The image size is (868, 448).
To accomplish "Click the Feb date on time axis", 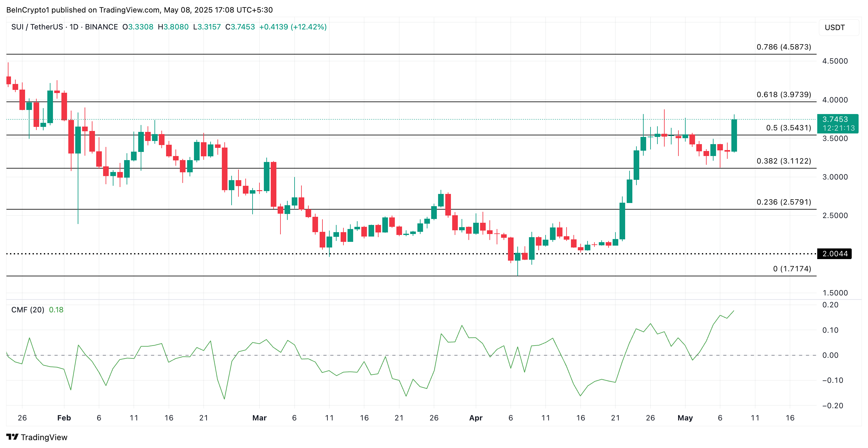I will click(x=64, y=418).
